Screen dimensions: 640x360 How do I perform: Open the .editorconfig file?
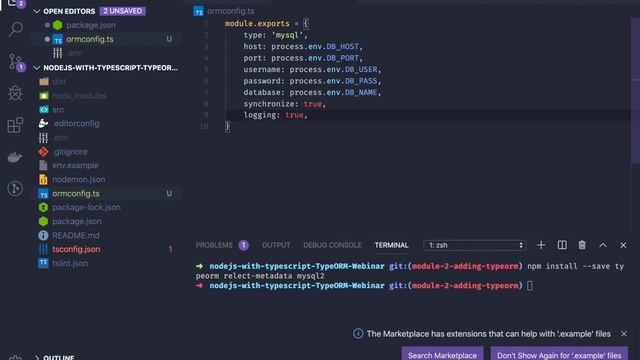76,123
